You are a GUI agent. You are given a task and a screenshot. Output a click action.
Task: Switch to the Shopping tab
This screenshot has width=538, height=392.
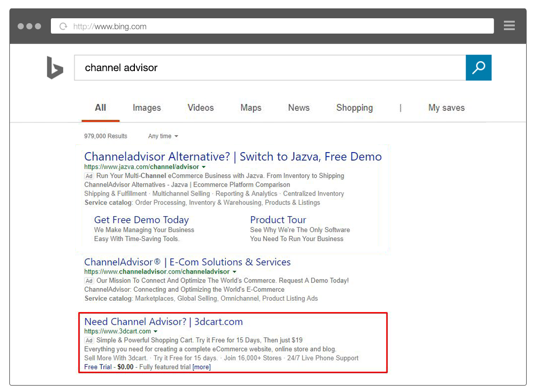point(354,108)
